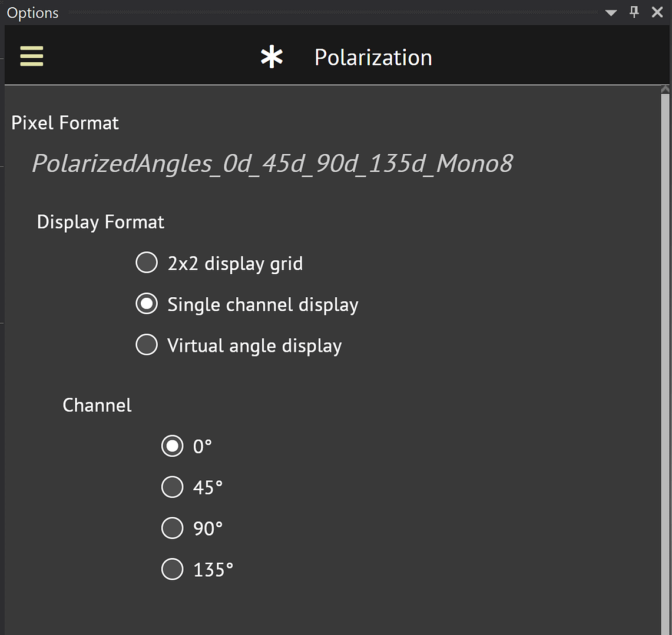Screen dimensions: 672x635
Task: Open the Options panel dropdown arrow
Action: click(611, 12)
